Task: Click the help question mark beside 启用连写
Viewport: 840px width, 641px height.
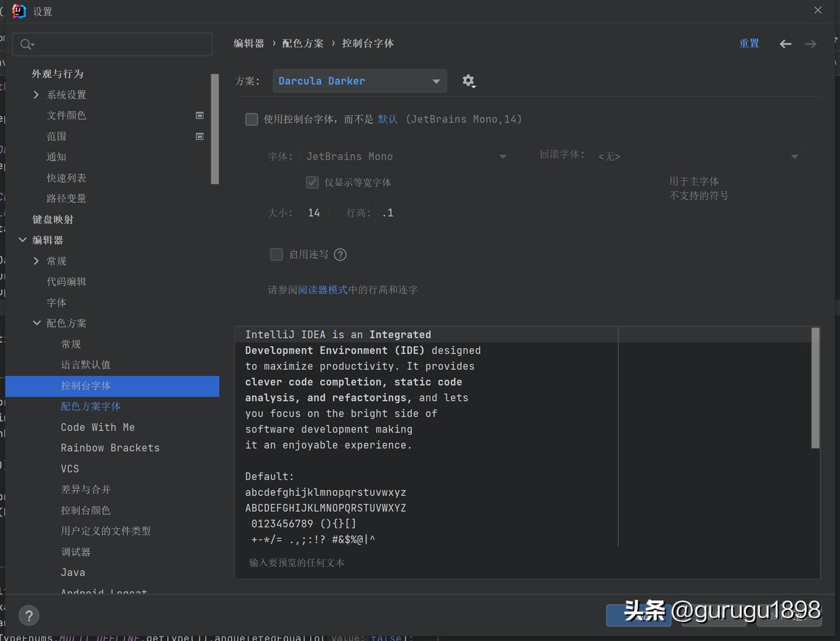Action: (x=340, y=254)
